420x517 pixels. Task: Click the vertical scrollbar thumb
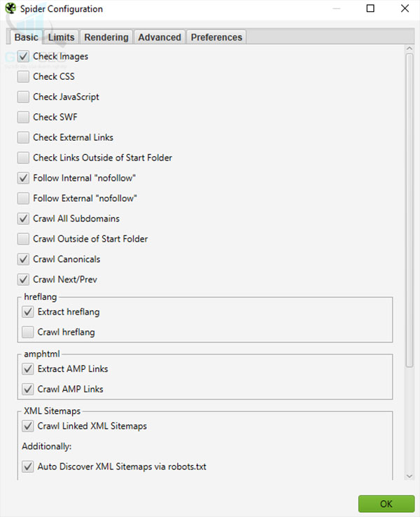409,210
